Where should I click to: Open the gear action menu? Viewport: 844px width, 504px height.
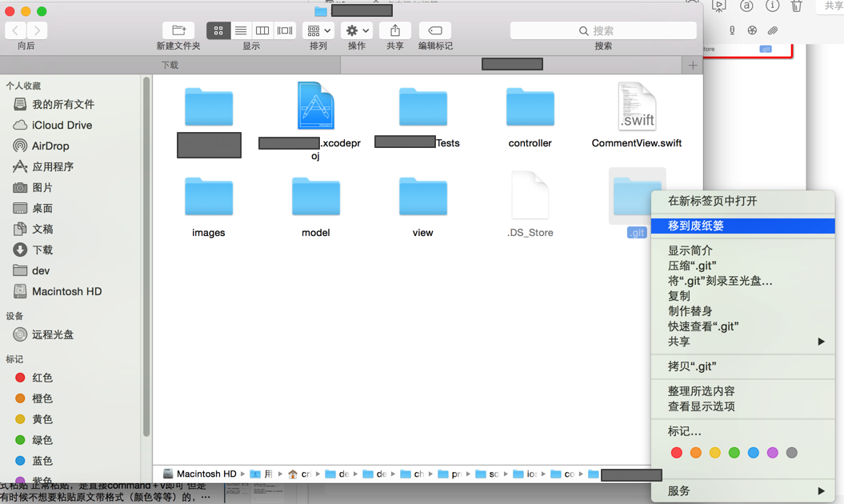(x=357, y=30)
